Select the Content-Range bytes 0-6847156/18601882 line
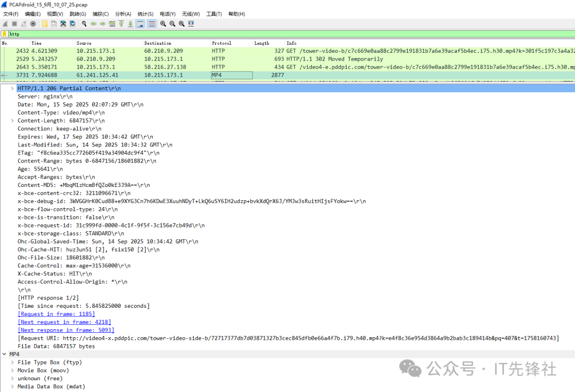 point(87,161)
